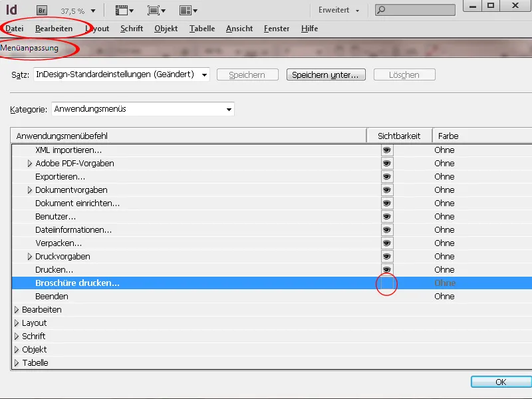The image size is (532, 399).
Task: Toggle visibility eye for Adobe PDF-Vorgaben
Action: [387, 163]
